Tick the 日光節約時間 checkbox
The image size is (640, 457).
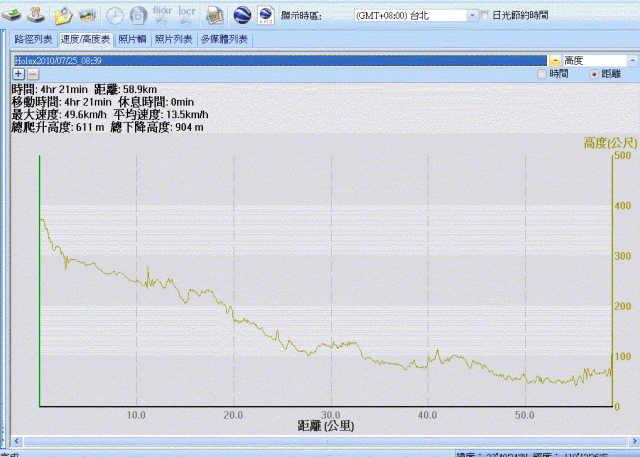click(x=484, y=16)
